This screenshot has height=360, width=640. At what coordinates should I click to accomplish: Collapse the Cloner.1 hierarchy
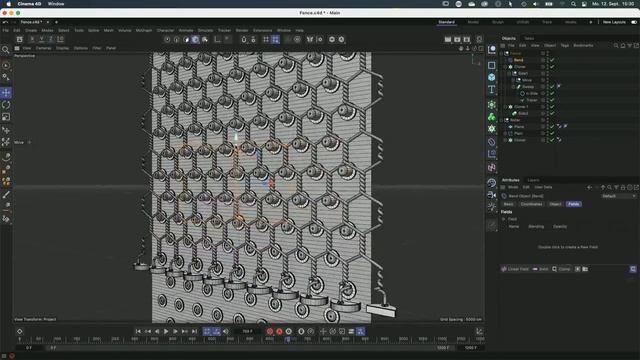[x=505, y=107]
